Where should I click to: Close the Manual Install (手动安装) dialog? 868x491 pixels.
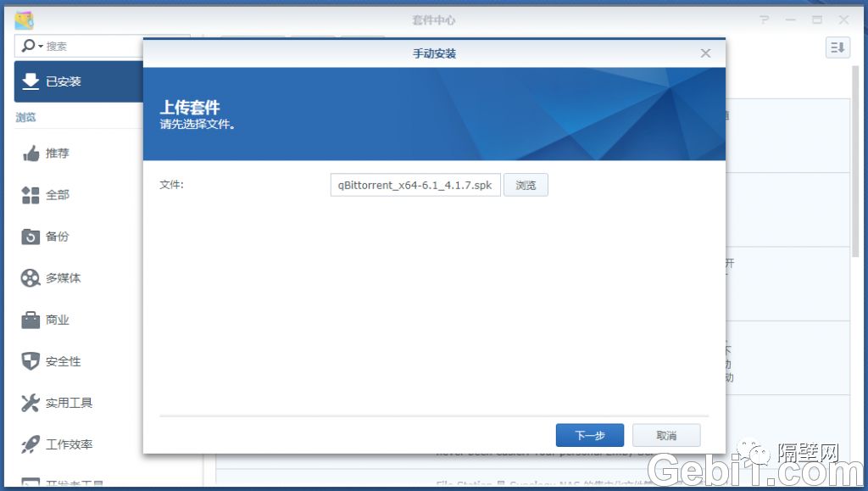705,53
